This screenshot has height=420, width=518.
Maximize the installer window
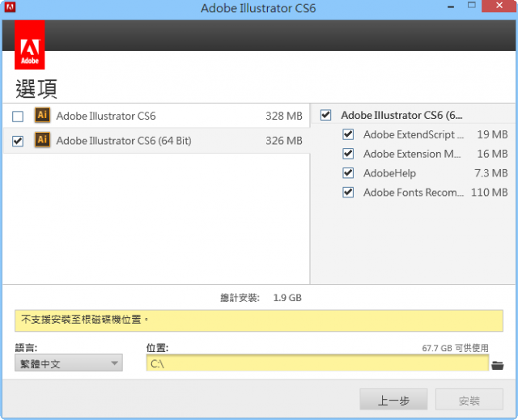[471, 6]
